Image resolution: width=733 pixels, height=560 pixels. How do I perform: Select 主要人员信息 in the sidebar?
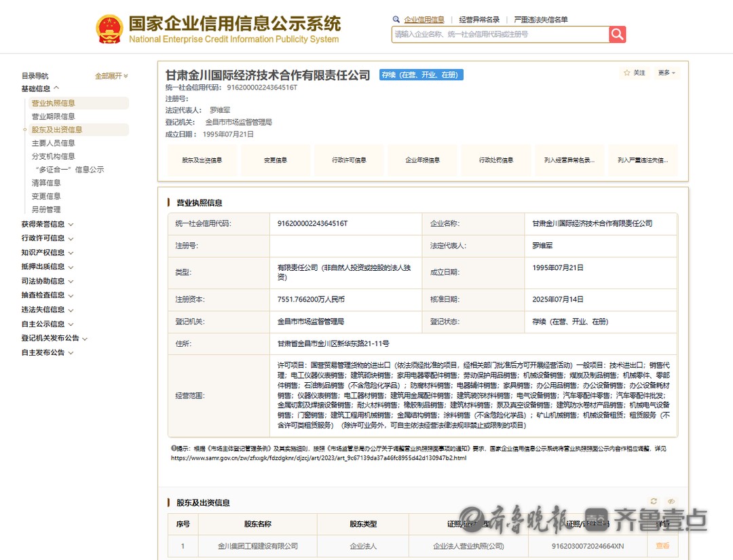coord(54,143)
